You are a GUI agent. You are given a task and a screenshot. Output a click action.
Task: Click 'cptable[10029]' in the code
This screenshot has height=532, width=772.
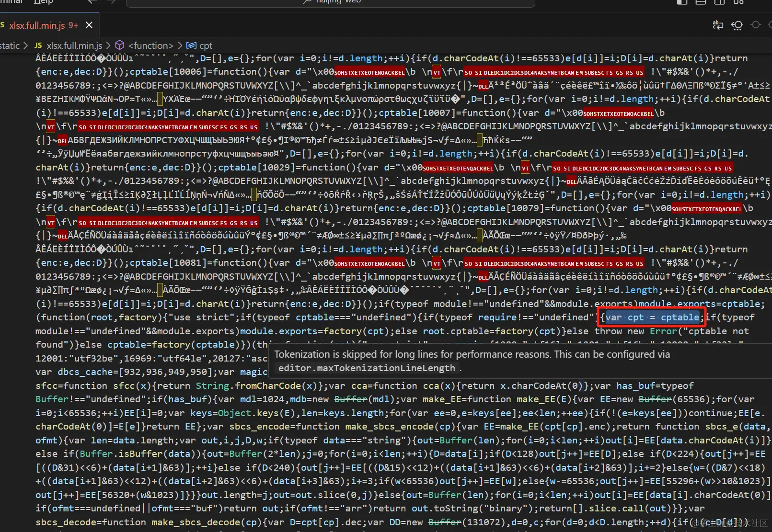(257, 168)
